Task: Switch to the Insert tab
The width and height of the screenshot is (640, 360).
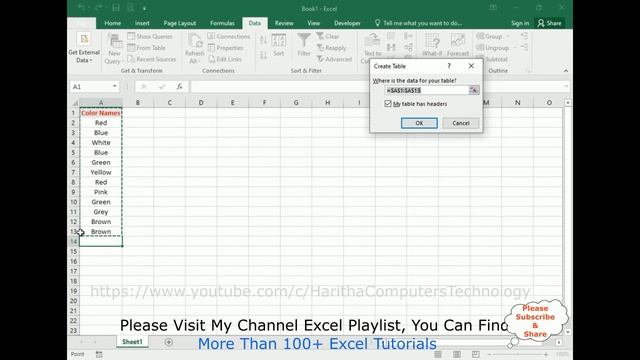Action: click(x=142, y=23)
